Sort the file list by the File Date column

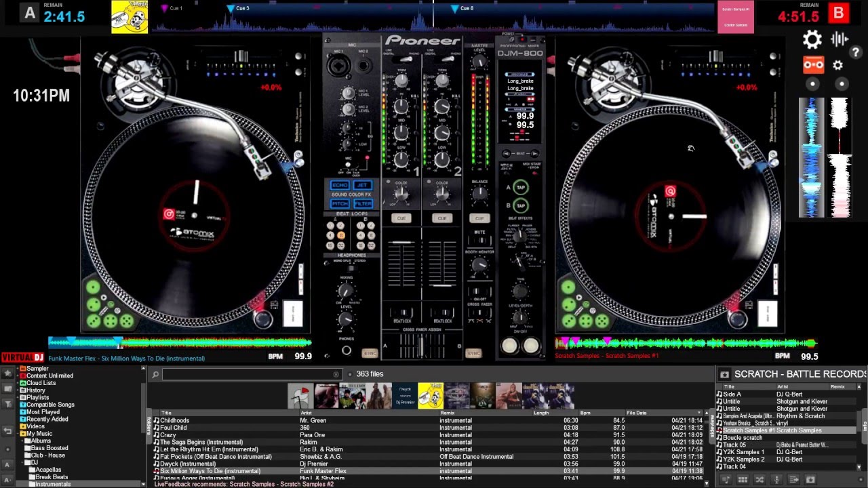point(636,413)
